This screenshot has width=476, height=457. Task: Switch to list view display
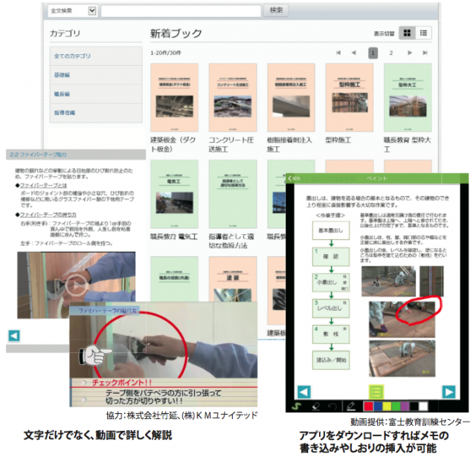pyautogui.click(x=424, y=33)
